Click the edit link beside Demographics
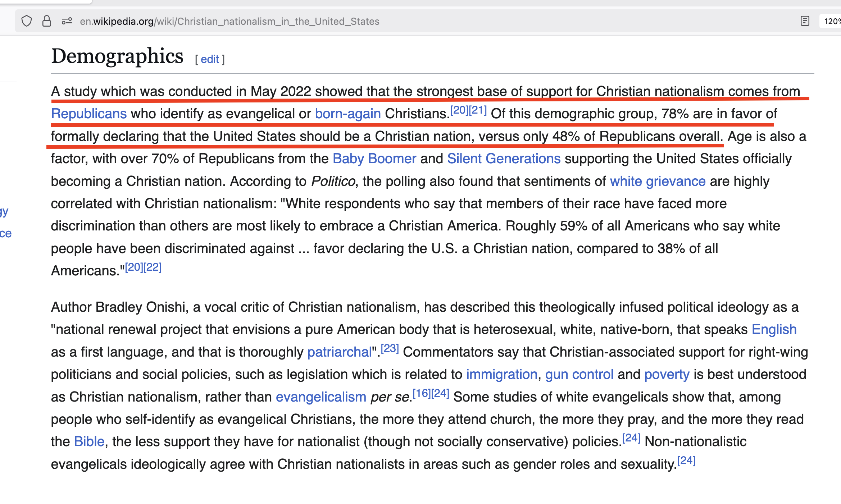 [x=210, y=59]
